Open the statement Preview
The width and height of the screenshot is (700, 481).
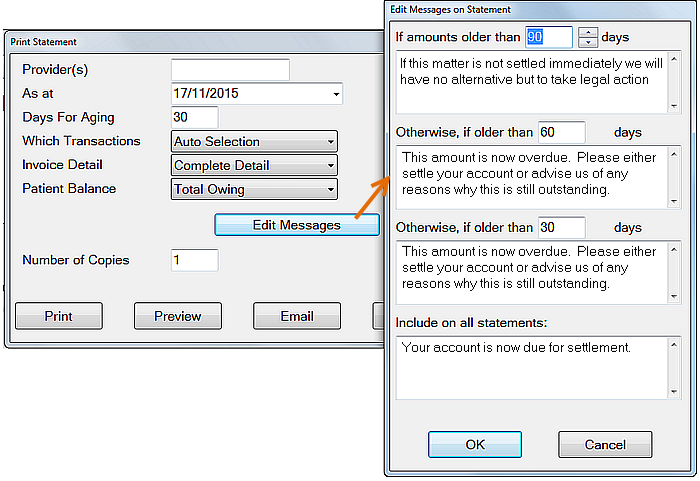pyautogui.click(x=177, y=316)
